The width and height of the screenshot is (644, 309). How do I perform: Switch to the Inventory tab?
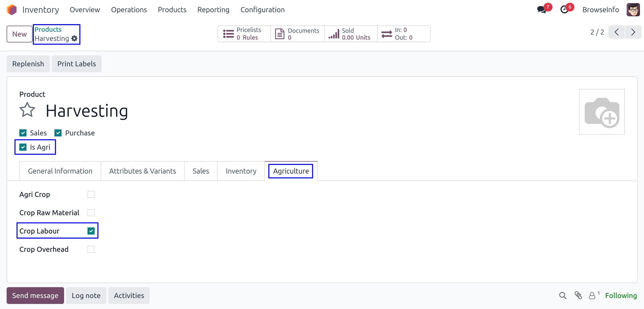tap(241, 171)
